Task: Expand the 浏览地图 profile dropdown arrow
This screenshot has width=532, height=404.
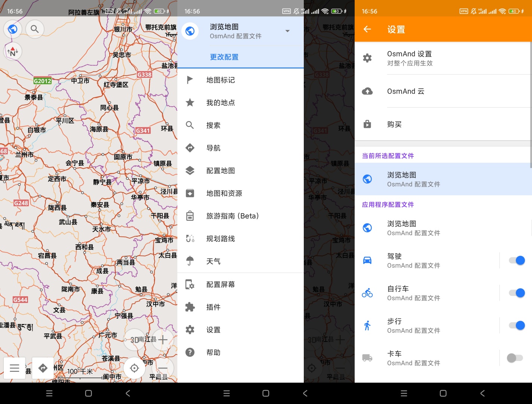Action: (287, 31)
